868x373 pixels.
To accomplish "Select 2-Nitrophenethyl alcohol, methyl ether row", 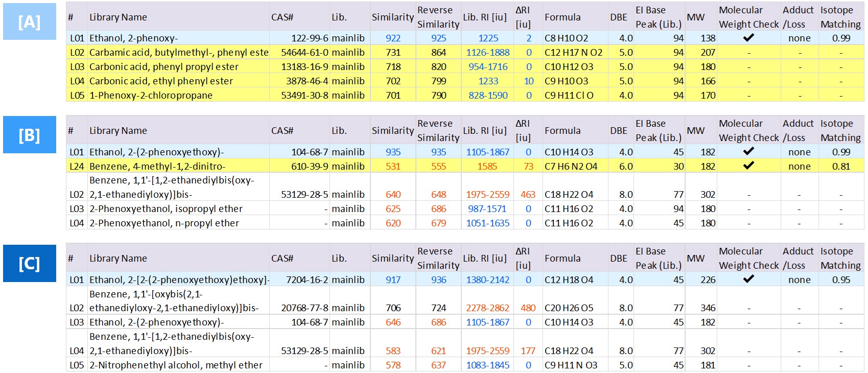I will pyautogui.click(x=176, y=365).
